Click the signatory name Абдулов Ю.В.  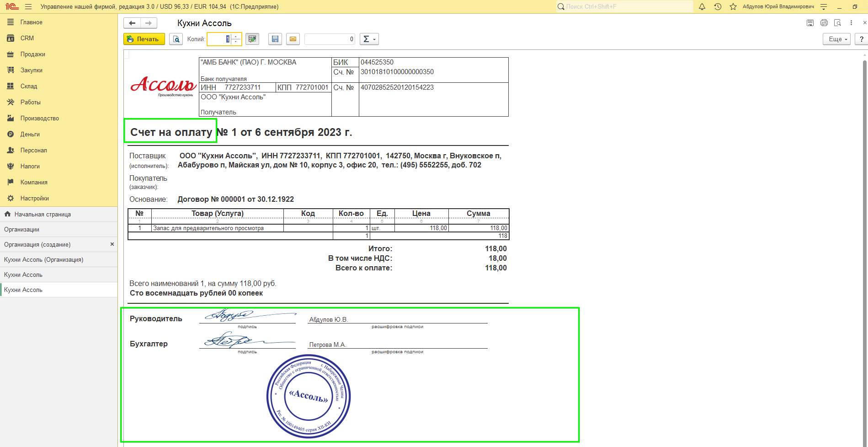pyautogui.click(x=329, y=320)
